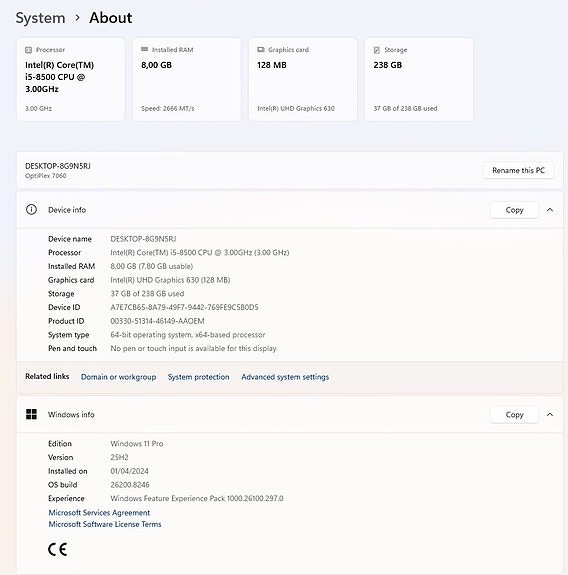Click the CE certification mark
The width and height of the screenshot is (568, 575).
click(x=58, y=549)
